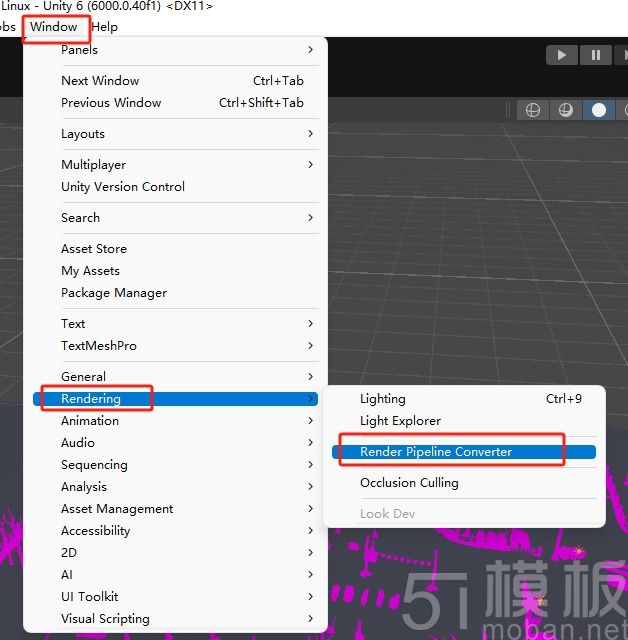
Task: Expand the Multiplayer submenu
Action: [175, 165]
